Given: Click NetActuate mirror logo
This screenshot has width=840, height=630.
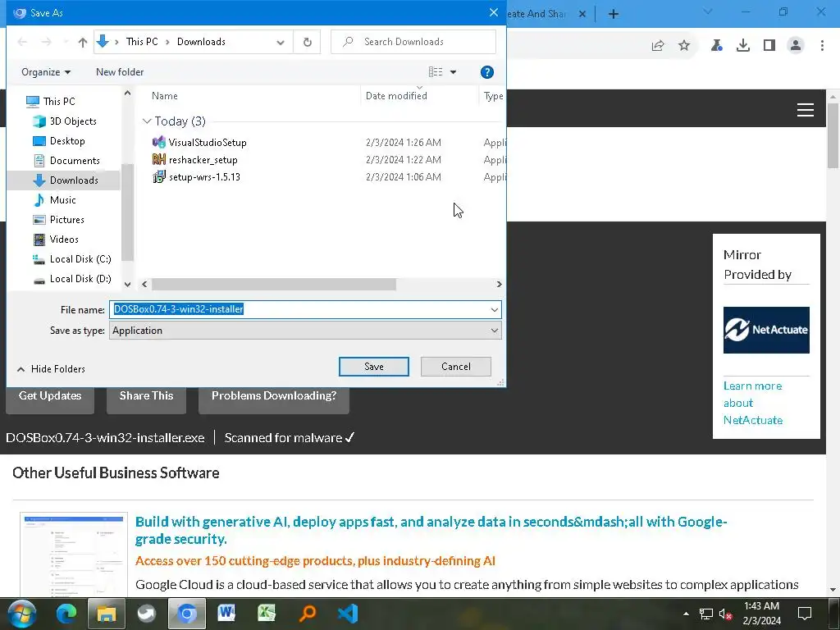Looking at the screenshot, I should point(766,330).
